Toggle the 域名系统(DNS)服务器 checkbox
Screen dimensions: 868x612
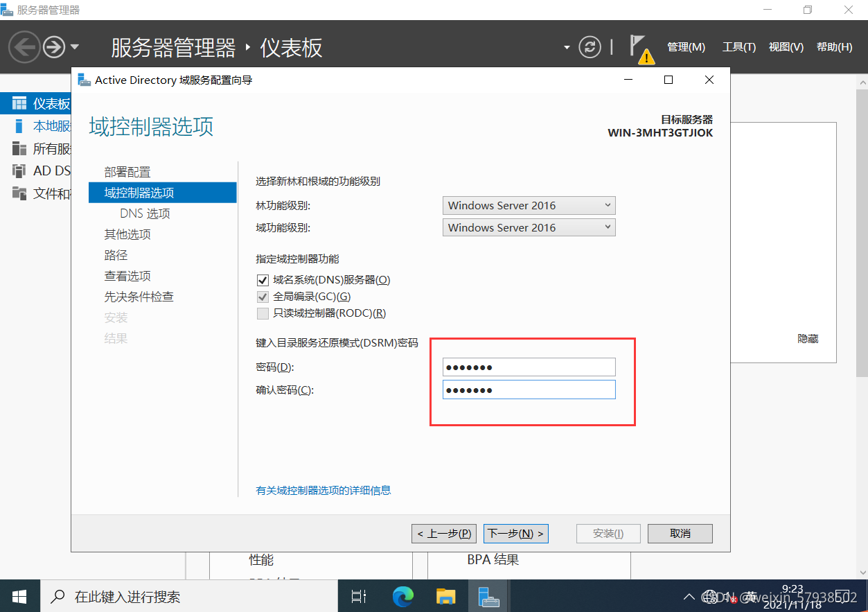(x=263, y=280)
